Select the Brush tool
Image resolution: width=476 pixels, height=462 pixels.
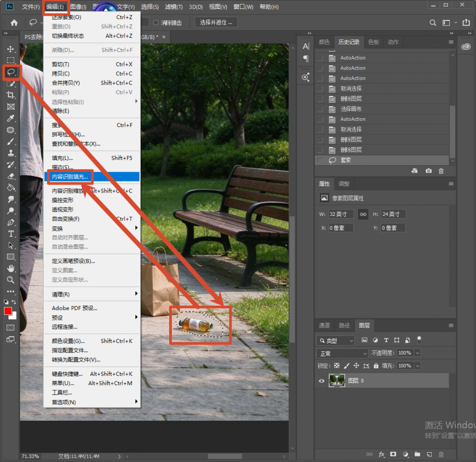[11, 141]
